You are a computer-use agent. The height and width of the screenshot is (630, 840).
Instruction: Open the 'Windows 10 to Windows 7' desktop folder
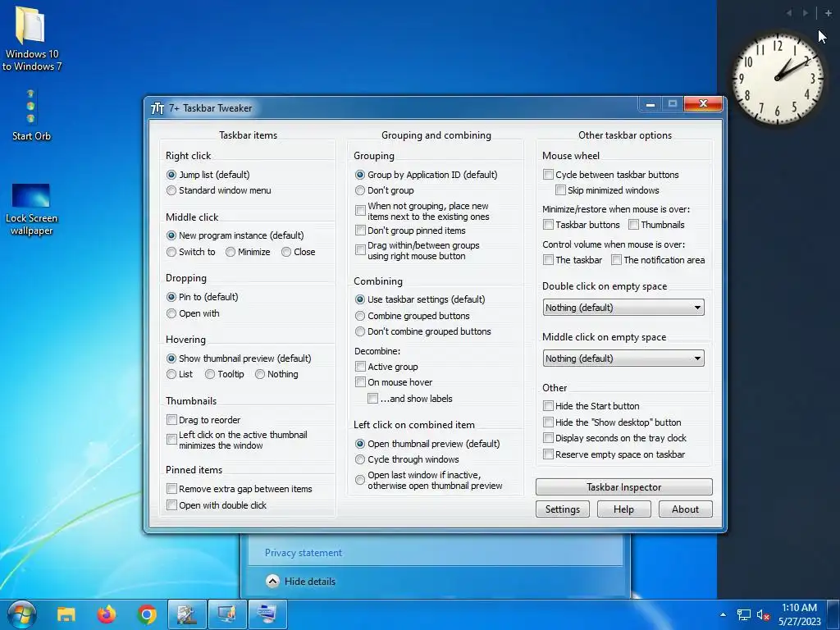pos(31,38)
